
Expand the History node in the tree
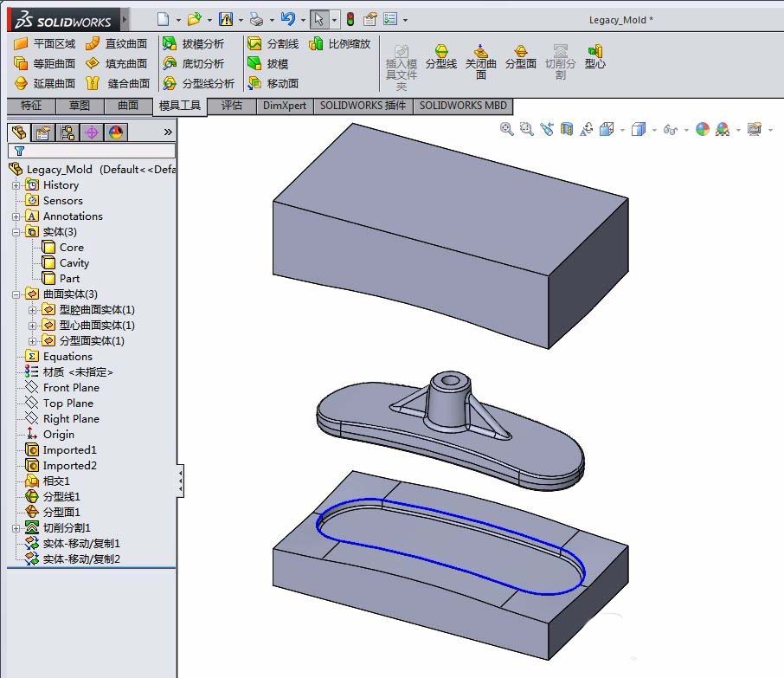pyautogui.click(x=16, y=184)
